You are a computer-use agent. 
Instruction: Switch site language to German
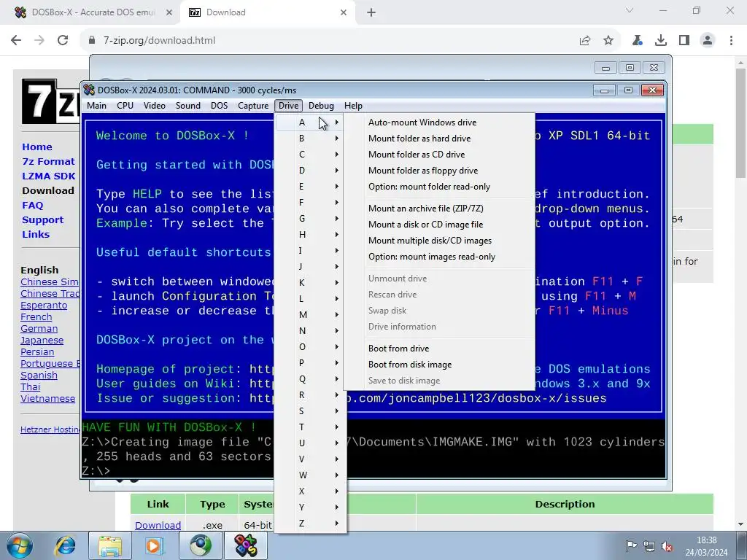[39, 329]
